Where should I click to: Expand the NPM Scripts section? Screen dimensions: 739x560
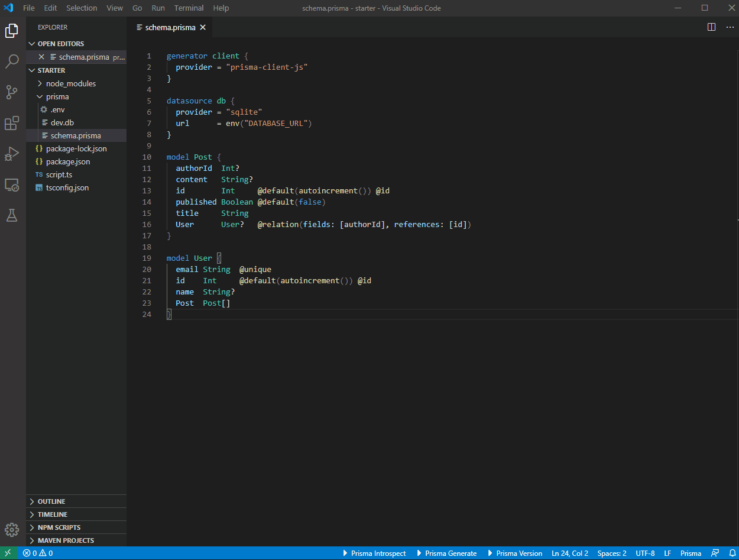pyautogui.click(x=76, y=527)
